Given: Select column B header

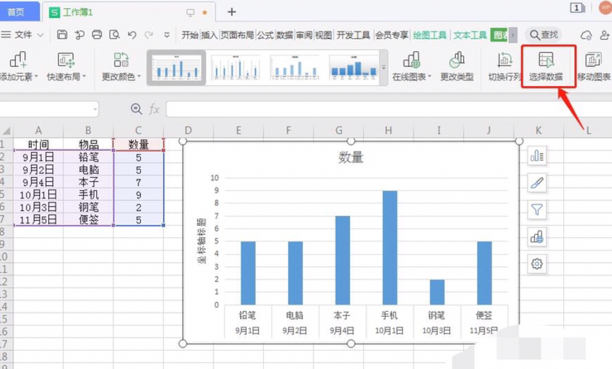Looking at the screenshot, I should [88, 130].
